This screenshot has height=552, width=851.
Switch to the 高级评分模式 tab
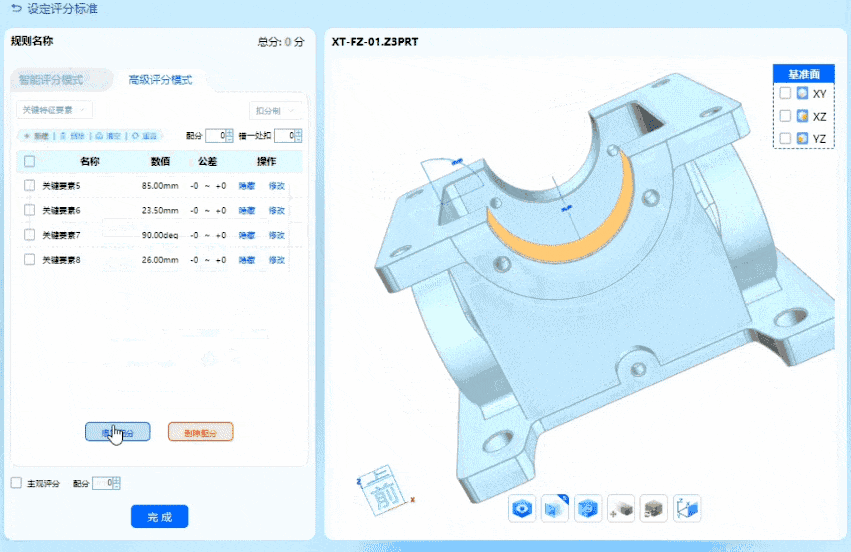(161, 80)
